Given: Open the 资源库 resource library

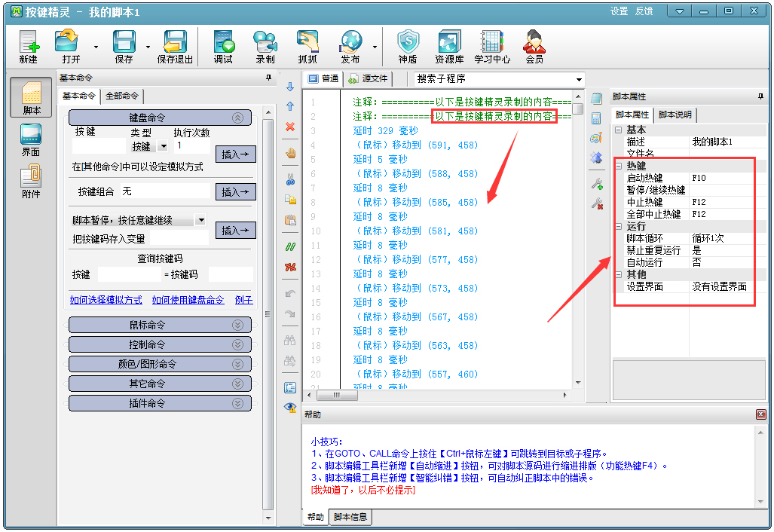Looking at the screenshot, I should click(449, 47).
